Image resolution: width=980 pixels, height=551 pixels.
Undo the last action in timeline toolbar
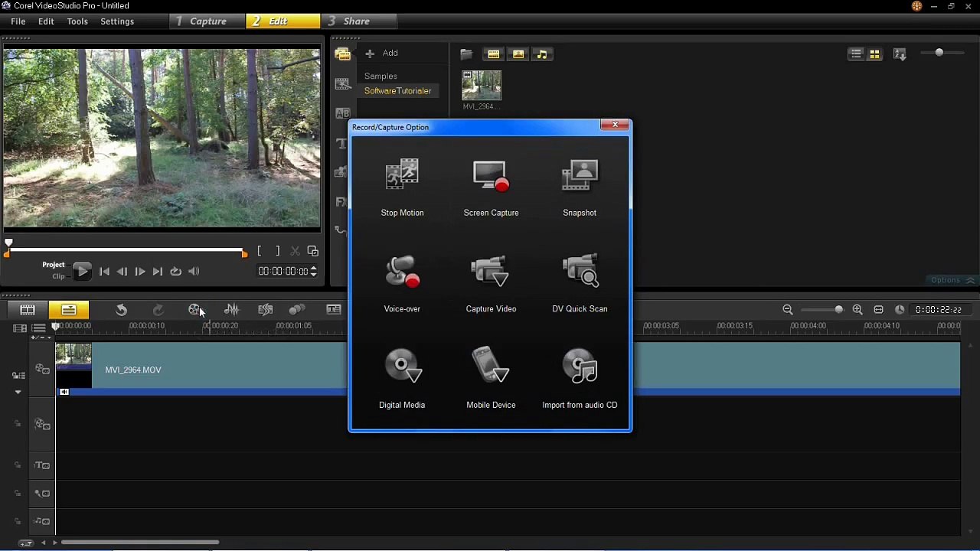coord(121,310)
